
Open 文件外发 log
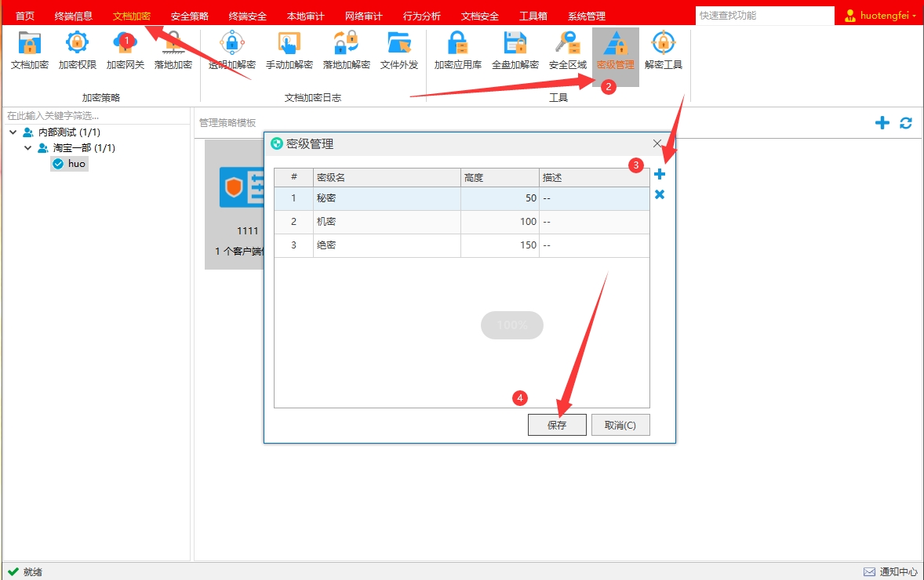(x=399, y=51)
